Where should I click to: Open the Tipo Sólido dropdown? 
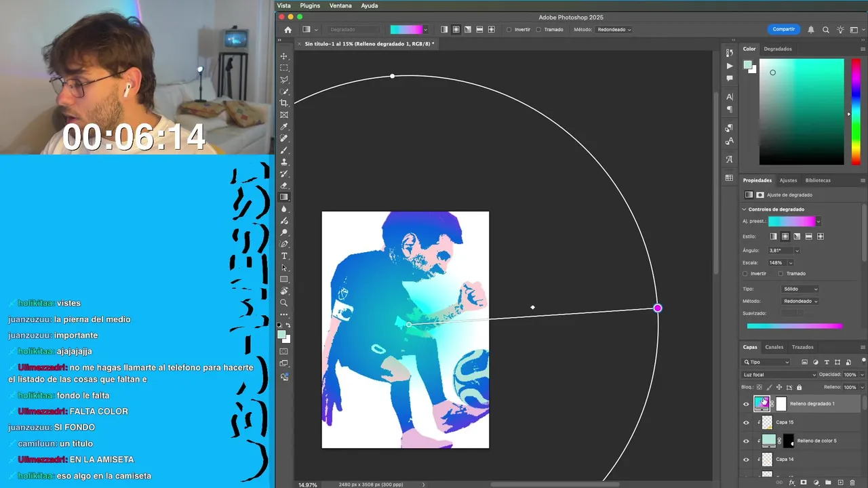click(800, 289)
